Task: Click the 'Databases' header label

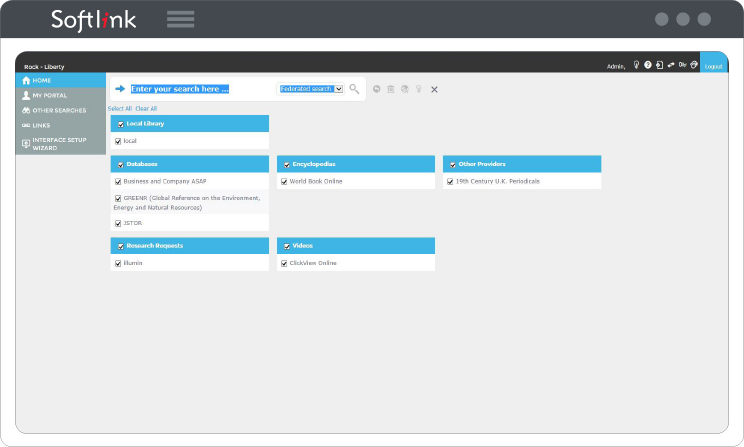Action: (142, 164)
